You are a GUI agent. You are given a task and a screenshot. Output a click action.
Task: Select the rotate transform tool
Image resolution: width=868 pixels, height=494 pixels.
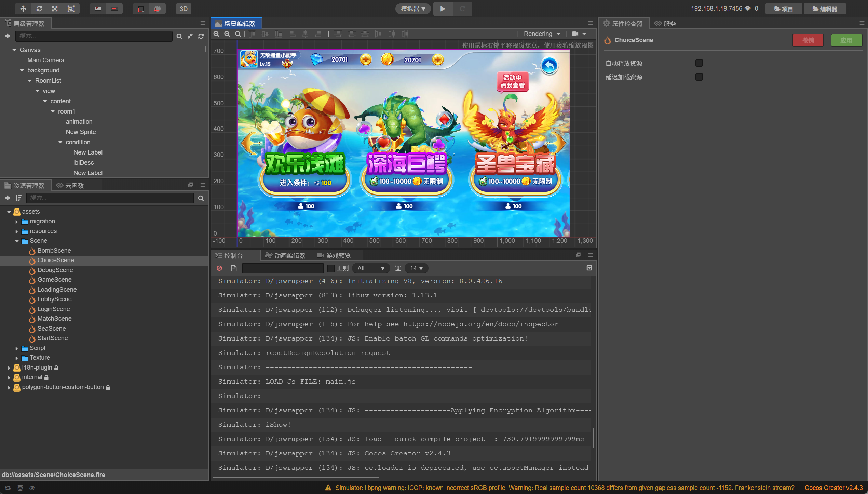(39, 9)
